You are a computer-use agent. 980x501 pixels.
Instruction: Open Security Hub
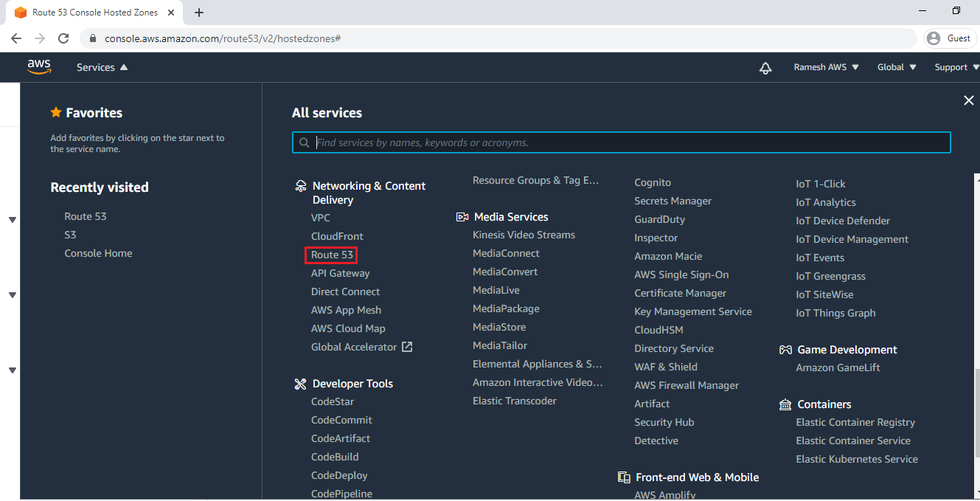(x=664, y=422)
